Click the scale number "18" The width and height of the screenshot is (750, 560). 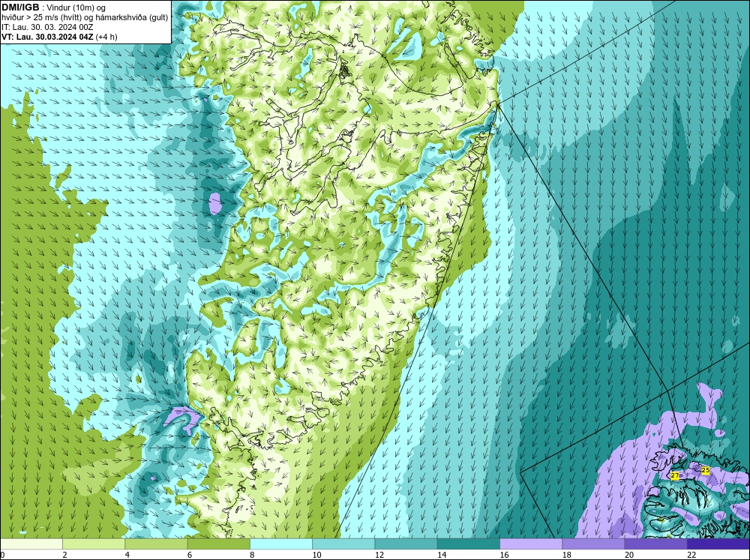click(x=567, y=555)
